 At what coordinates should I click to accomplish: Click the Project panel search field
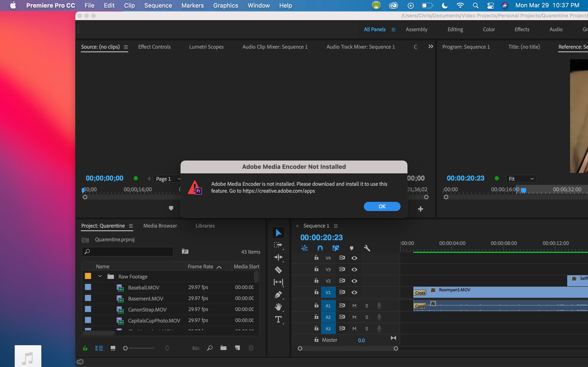point(127,252)
